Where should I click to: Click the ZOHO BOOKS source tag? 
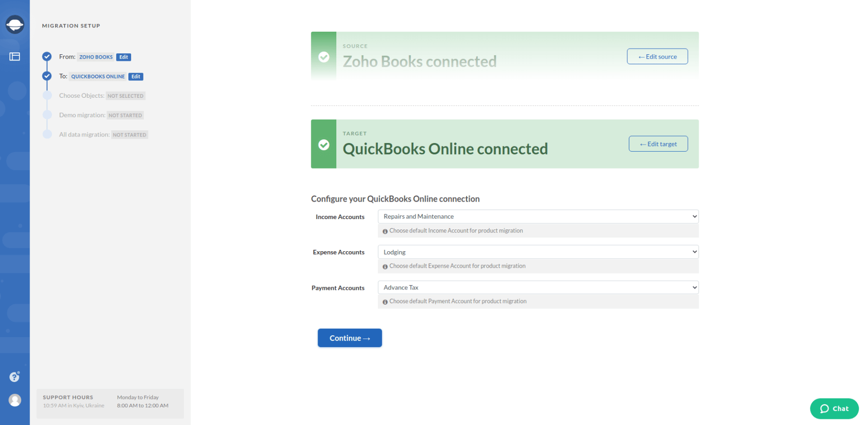tap(96, 57)
